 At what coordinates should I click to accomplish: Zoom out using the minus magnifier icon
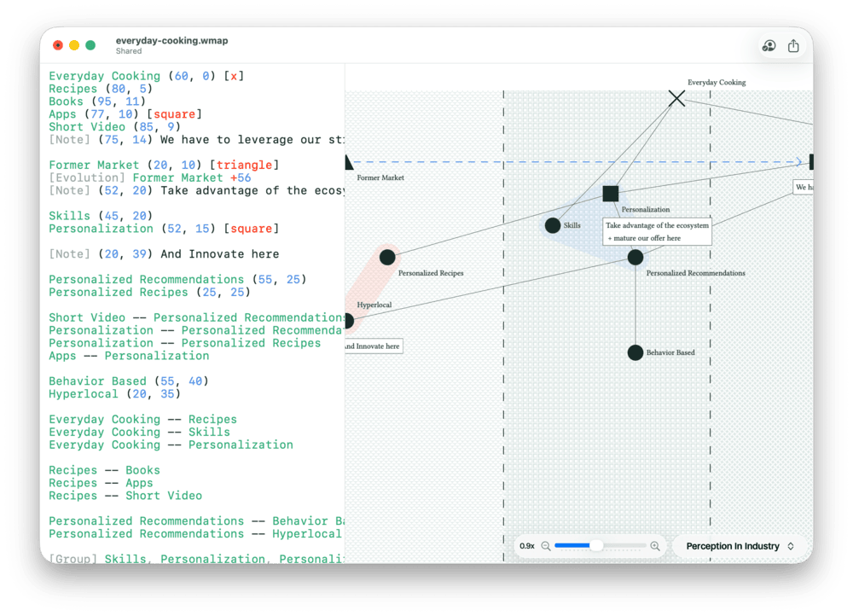(547, 545)
